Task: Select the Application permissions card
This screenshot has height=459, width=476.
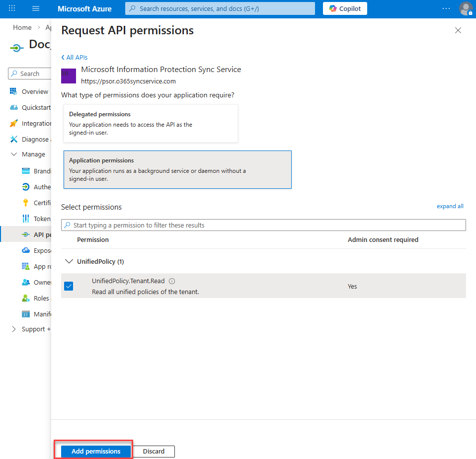Action: (x=177, y=170)
